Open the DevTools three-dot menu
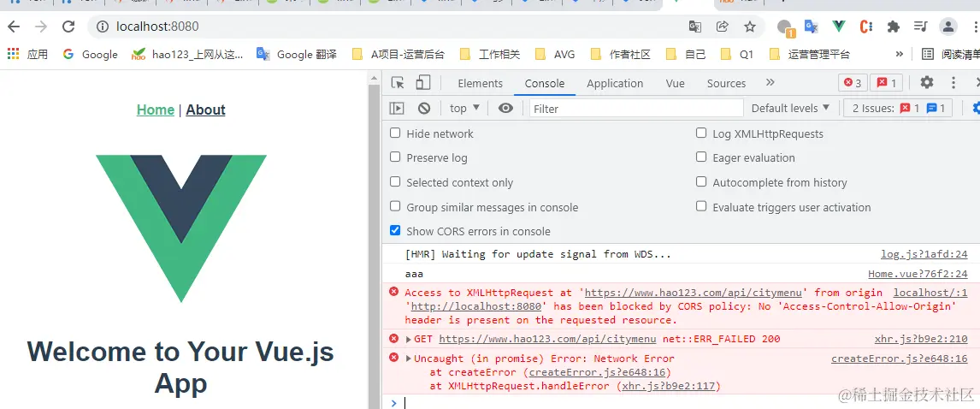980x409 pixels. tap(953, 82)
